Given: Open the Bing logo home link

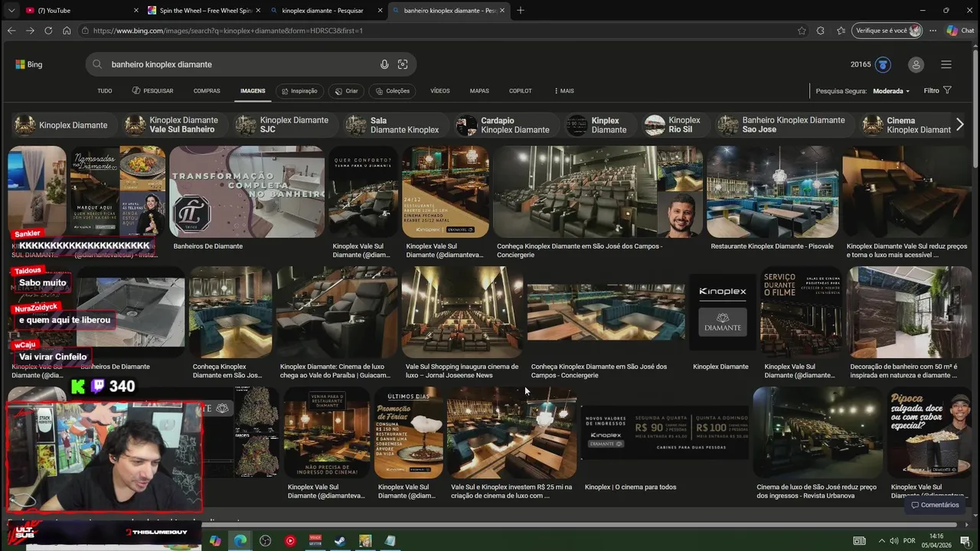Looking at the screenshot, I should click(29, 64).
